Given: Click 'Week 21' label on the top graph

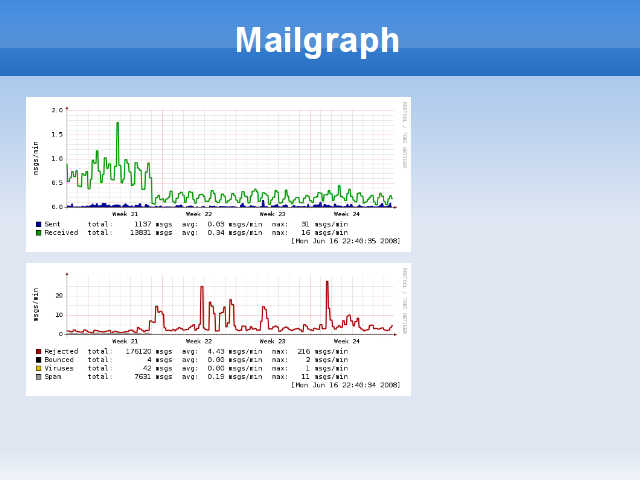Looking at the screenshot, I should 125,214.
